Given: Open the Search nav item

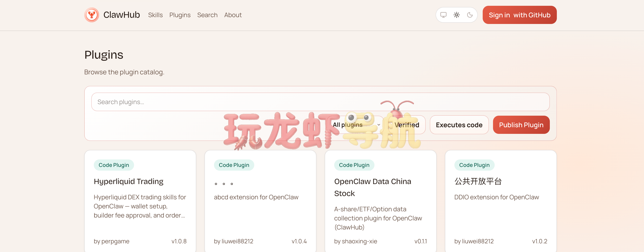Looking at the screenshot, I should (x=207, y=15).
